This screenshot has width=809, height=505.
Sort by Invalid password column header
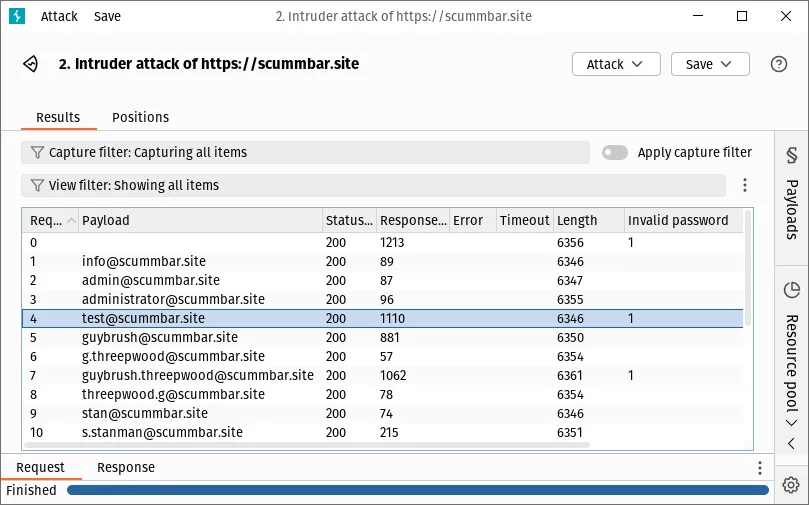point(684,221)
